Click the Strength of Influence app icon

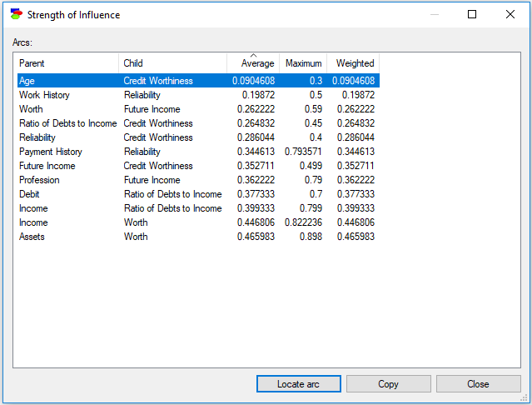[x=16, y=15]
